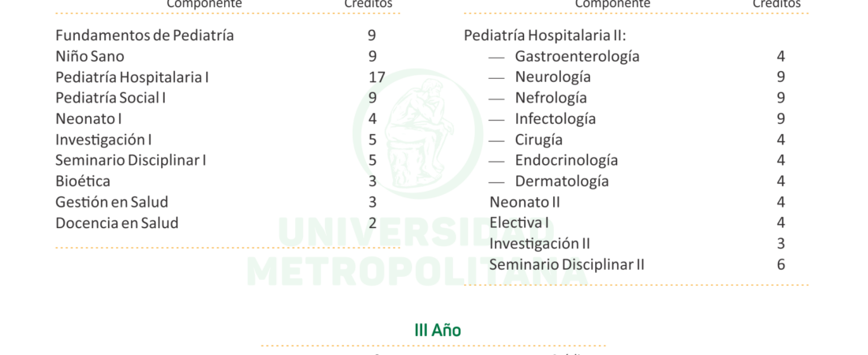Screen dimensions: 868x355
Task: Click the Endocrinología sub-item
Action: (567, 160)
